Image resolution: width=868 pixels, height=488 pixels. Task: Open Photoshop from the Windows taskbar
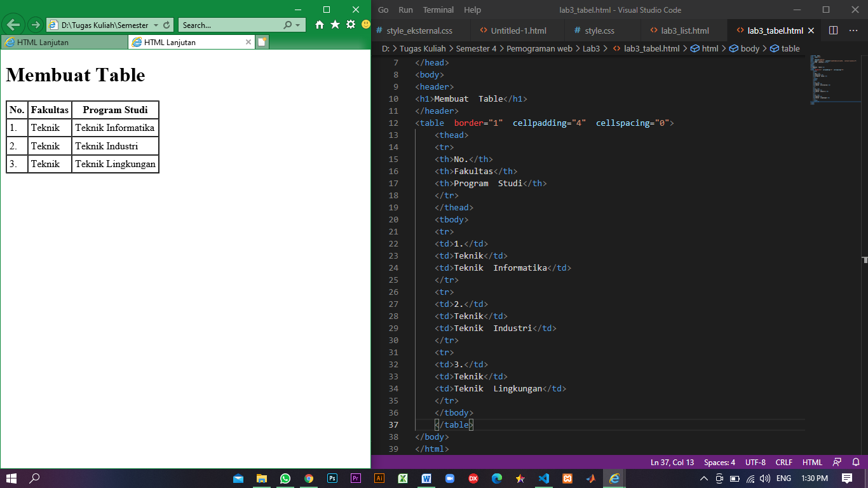[332, 478]
